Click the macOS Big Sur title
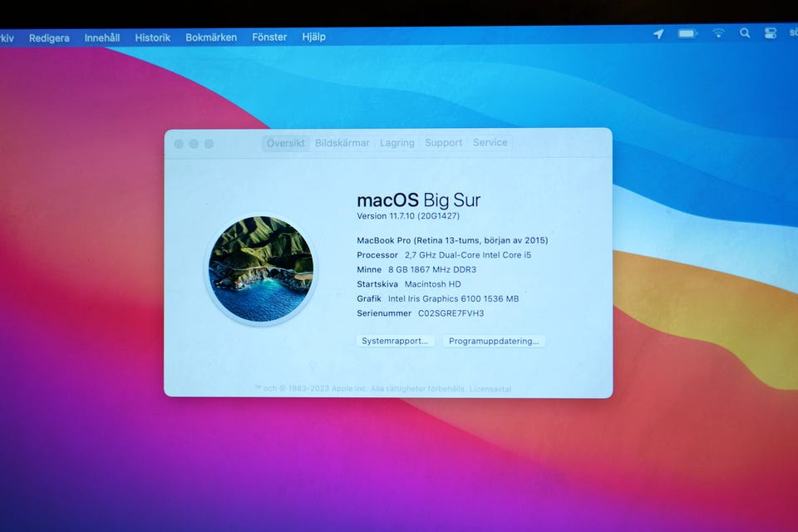The height and width of the screenshot is (532, 798). click(418, 200)
